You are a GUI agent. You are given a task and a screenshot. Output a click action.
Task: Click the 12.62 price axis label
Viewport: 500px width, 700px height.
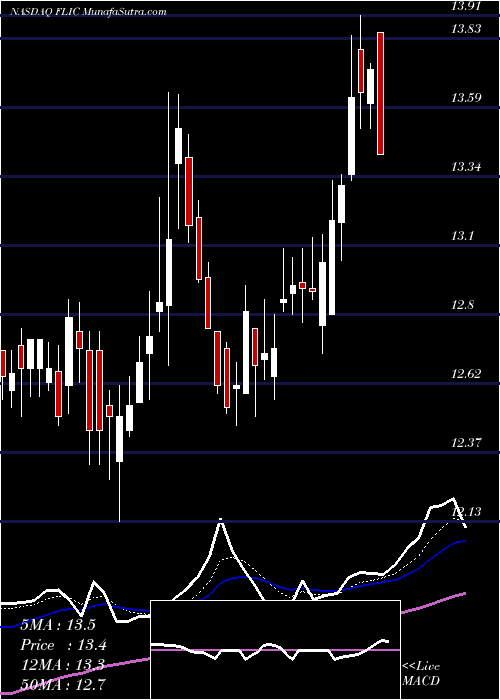466,374
